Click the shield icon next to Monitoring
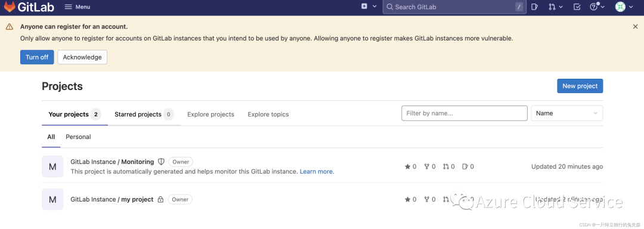Screen dimensions: 644x229 click(162, 162)
